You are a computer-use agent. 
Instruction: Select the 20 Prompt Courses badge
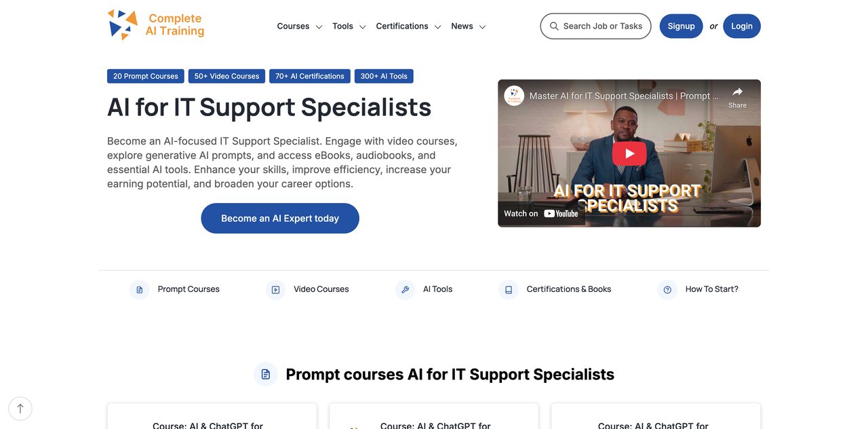[x=146, y=76]
